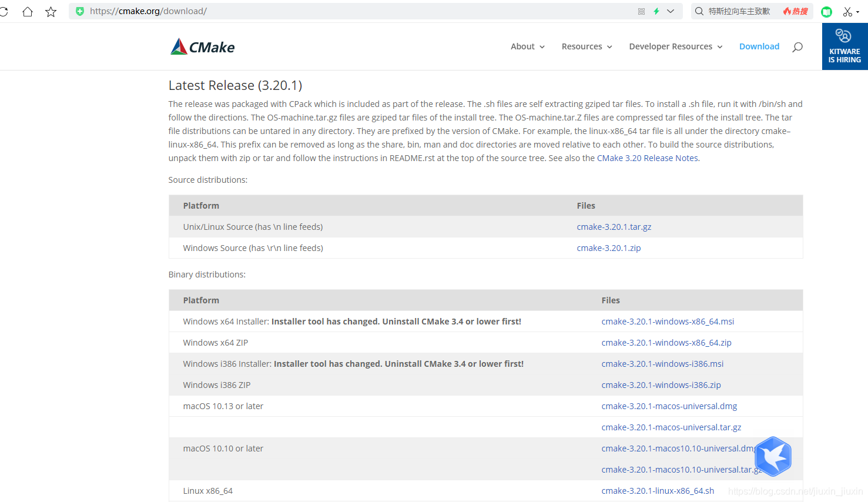Download cmake-3.20.1-linux-x86_64.sh
Viewport: 868px width, 502px height.
[658, 491]
